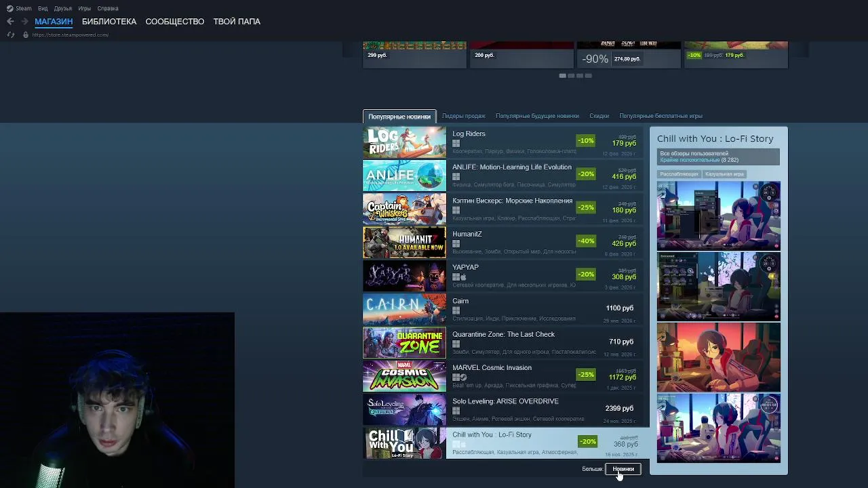Viewport: 868px width, 488px height.
Task: Switch to БИБЛИОТЕКА section
Action: (x=109, y=21)
